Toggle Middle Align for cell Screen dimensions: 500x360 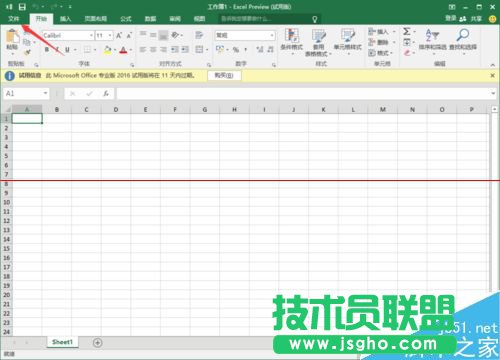153,35
